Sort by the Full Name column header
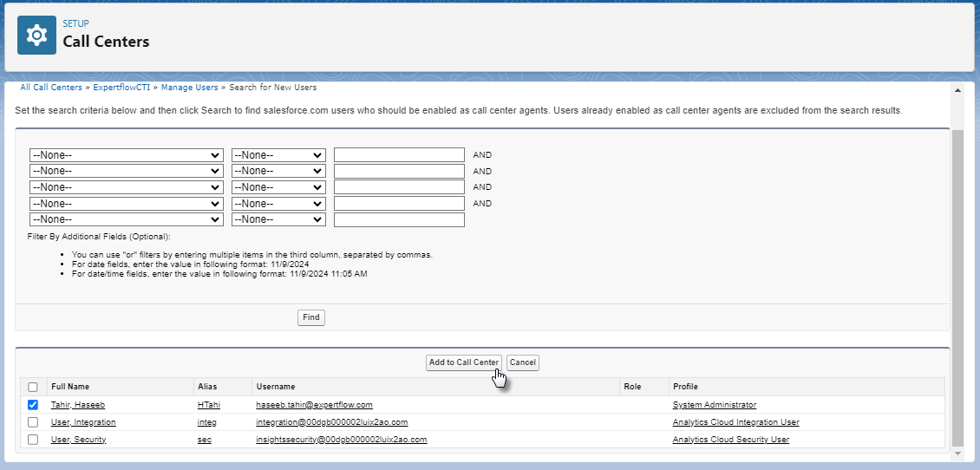The width and height of the screenshot is (980, 470). coord(70,387)
